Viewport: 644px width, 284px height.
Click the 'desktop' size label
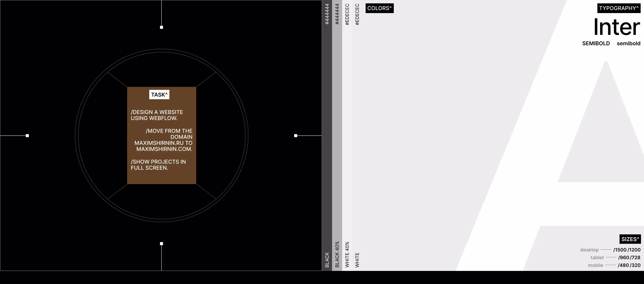[x=589, y=250]
